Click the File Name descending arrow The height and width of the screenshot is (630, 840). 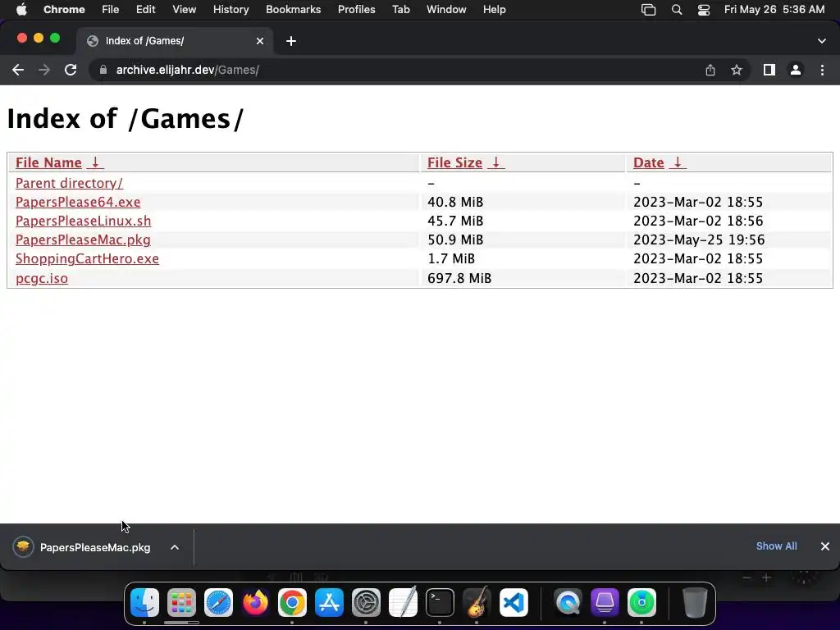[x=95, y=162]
